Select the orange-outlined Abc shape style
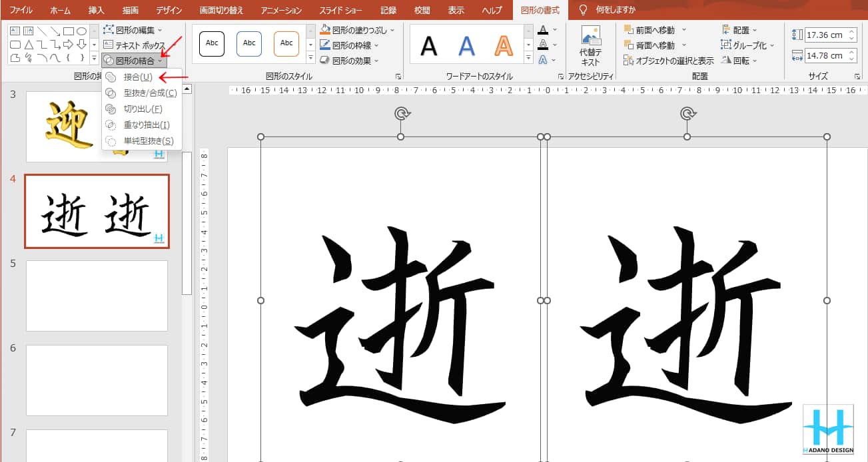The image size is (868, 462). point(286,43)
